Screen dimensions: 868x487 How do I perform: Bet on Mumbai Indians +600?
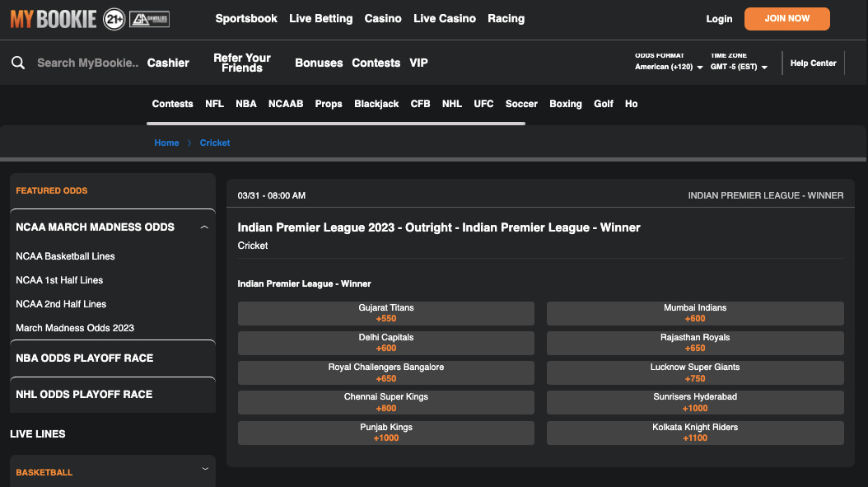pyautogui.click(x=695, y=313)
